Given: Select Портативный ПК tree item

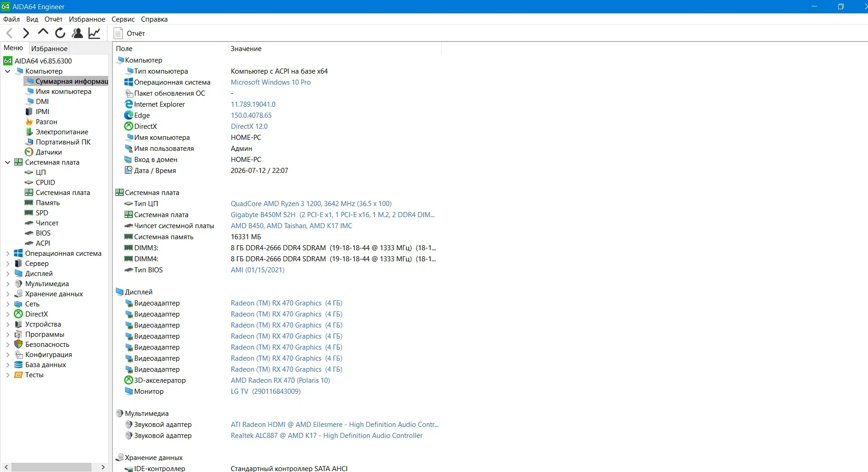Looking at the screenshot, I should pos(63,142).
